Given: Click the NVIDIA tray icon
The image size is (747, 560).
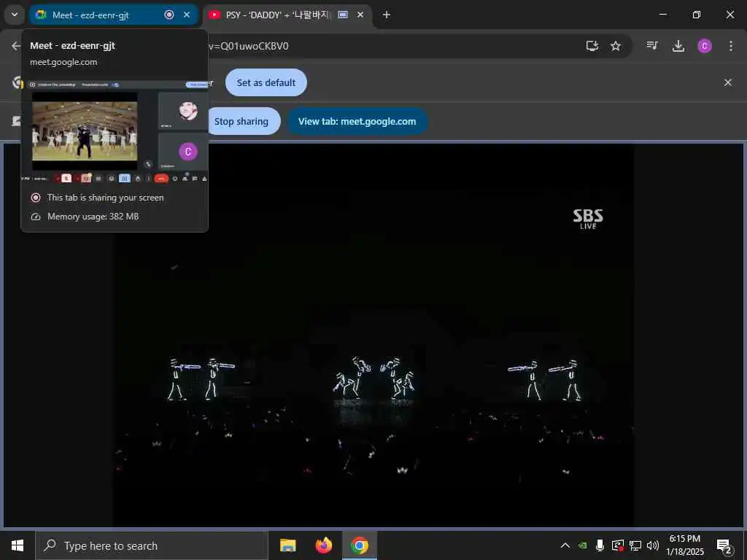Looking at the screenshot, I should (583, 545).
